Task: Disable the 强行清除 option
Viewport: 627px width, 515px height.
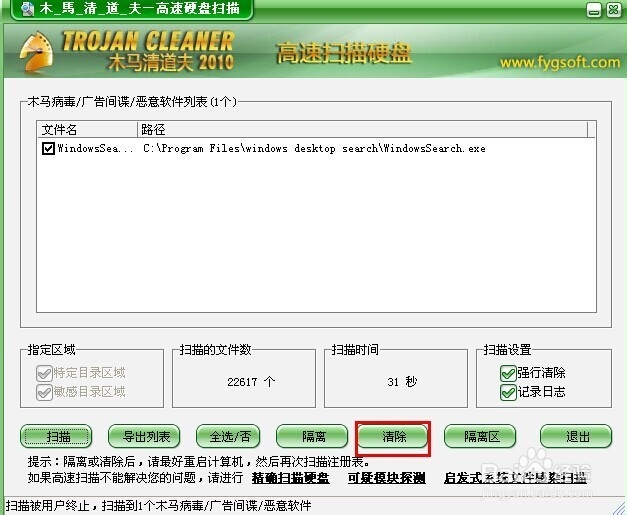Action: pyautogui.click(x=508, y=373)
